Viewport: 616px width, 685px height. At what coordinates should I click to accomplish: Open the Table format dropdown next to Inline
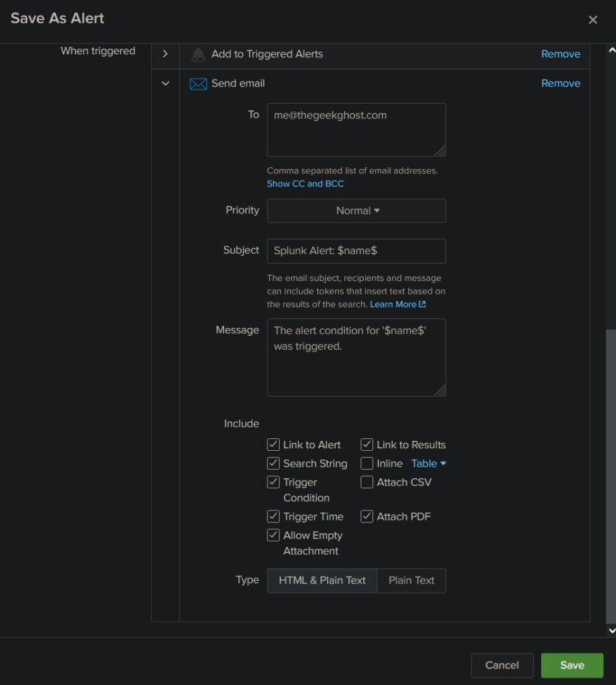(428, 463)
